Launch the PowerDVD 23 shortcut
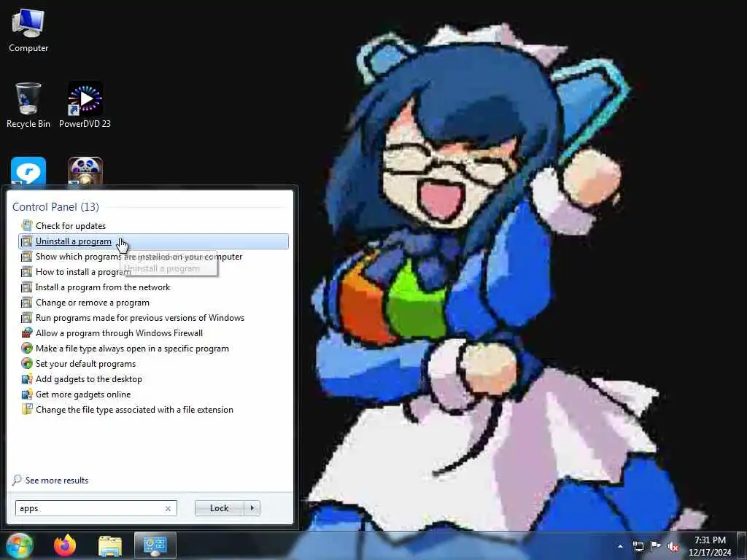Screen dimensions: 747x560 click(x=85, y=105)
